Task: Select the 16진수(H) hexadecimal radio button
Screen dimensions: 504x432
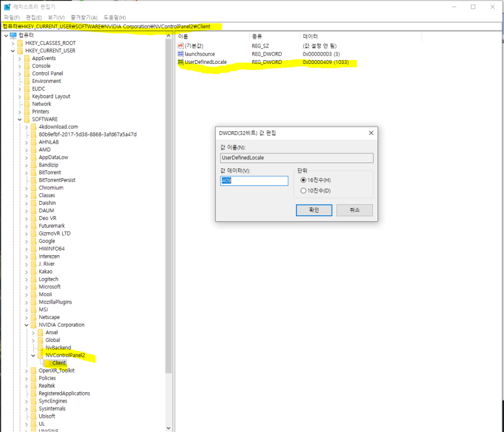Action: click(x=303, y=179)
